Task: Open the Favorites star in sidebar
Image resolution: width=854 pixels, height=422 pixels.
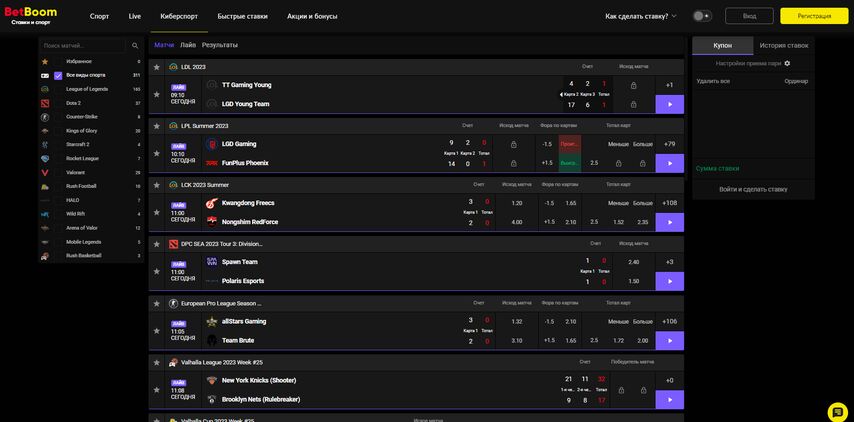Action: (x=45, y=62)
